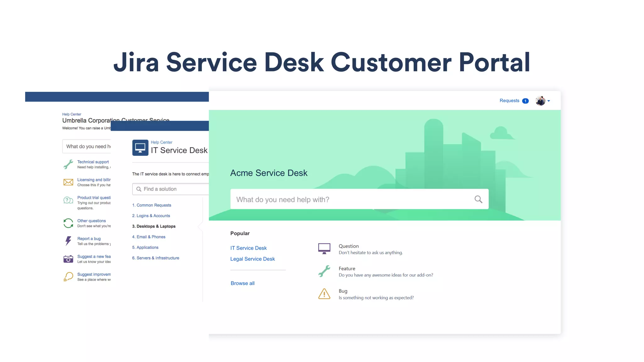Open Technical support request
This screenshot has width=644, height=362.
tap(93, 162)
